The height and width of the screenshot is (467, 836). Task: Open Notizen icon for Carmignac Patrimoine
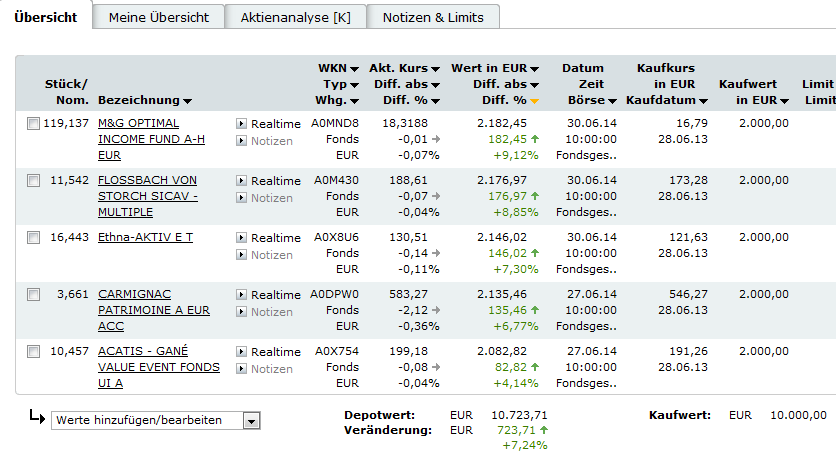coord(241,312)
